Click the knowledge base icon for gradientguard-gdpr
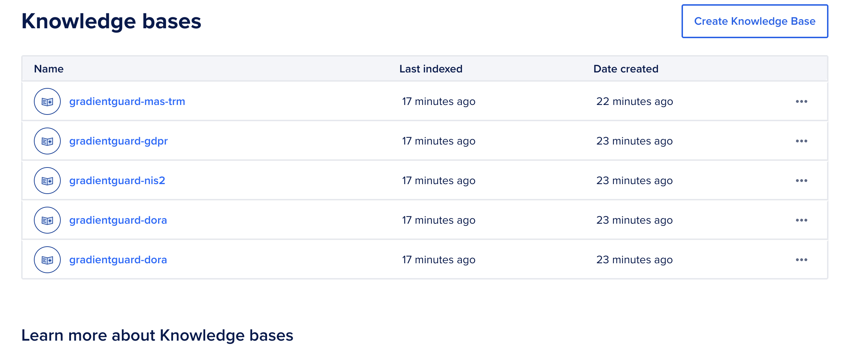Screen dimensions: 868x347 (x=47, y=141)
